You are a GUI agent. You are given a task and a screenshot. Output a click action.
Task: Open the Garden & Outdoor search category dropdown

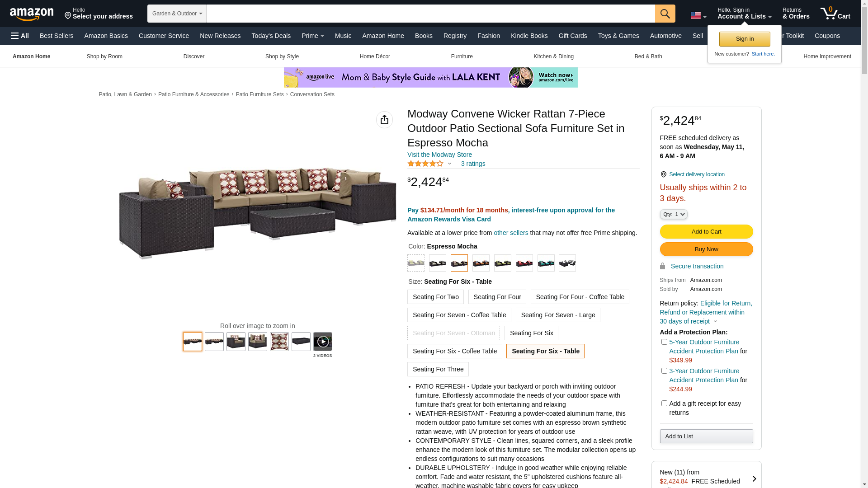pos(177,14)
